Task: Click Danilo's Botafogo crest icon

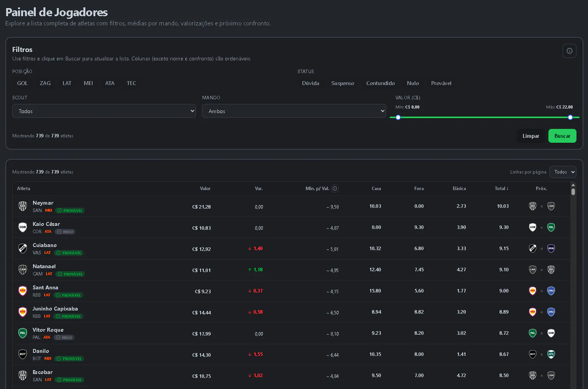Action: (x=23, y=354)
